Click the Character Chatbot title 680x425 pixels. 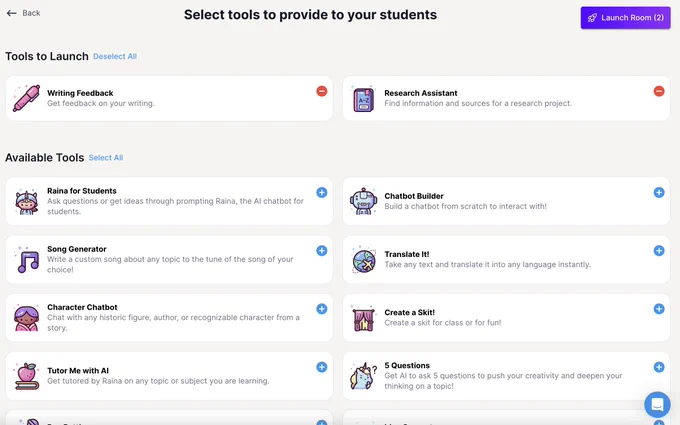[82, 307]
